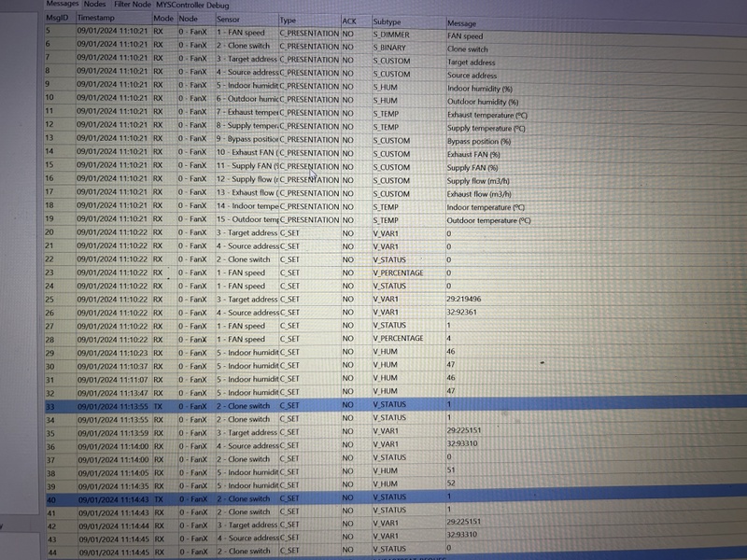
Task: Click the Type column header
Action: coord(288,21)
